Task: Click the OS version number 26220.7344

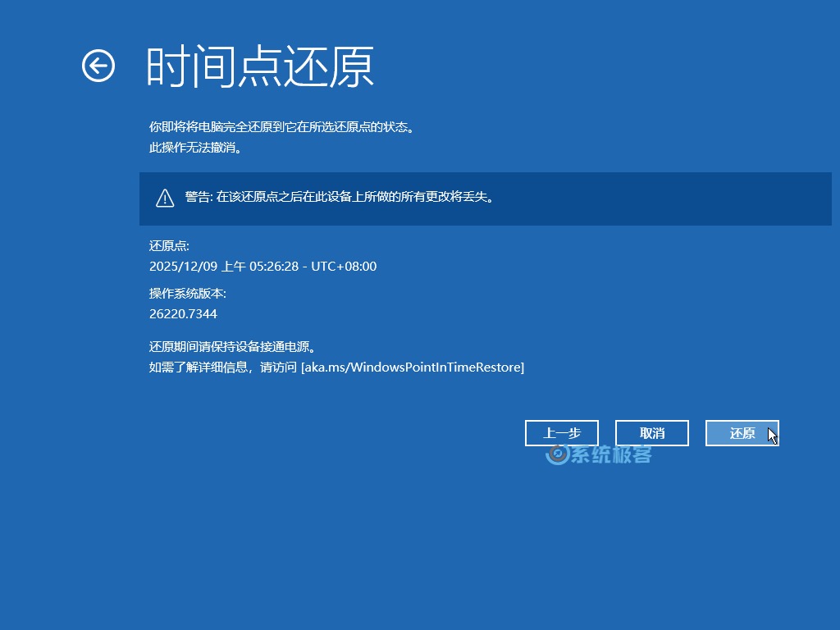Action: (x=184, y=313)
